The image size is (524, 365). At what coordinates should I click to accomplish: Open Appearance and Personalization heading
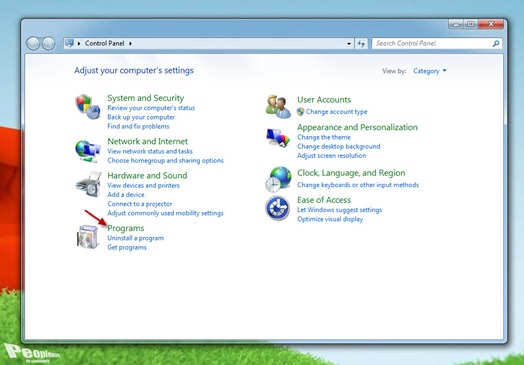[x=357, y=127]
